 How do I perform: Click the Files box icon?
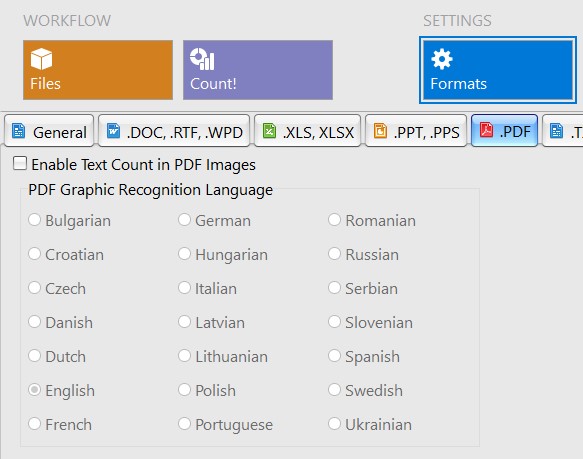tap(41, 59)
